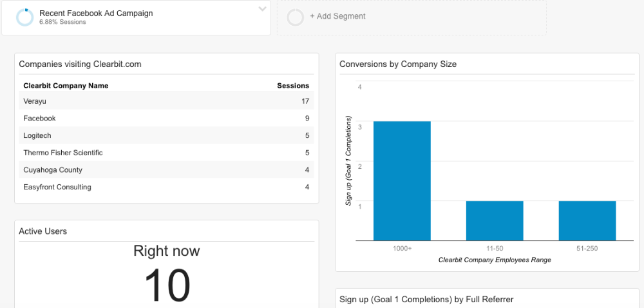Click the 11-50 bar in the chart

(495, 220)
